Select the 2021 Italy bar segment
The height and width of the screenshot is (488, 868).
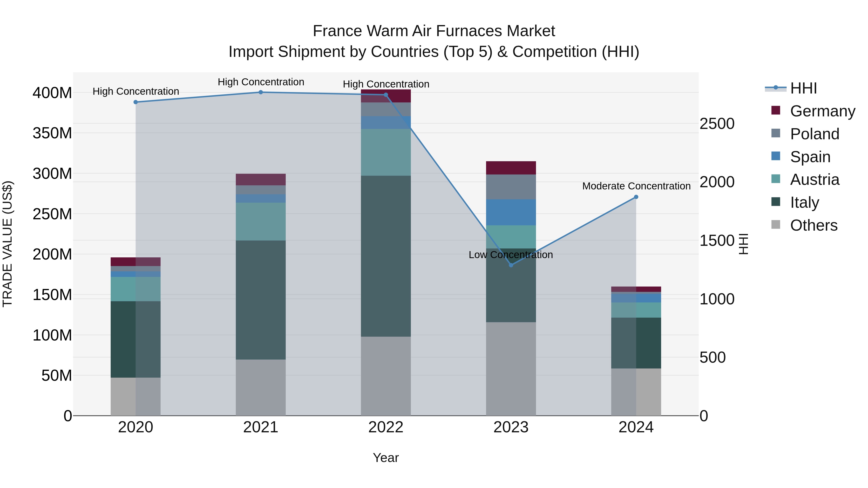coord(261,300)
